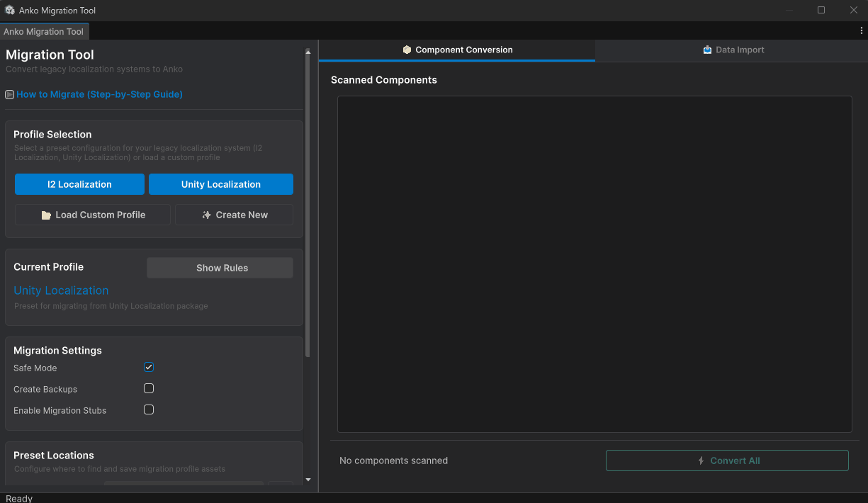Open the How to Migrate step-by-step guide

(100, 94)
